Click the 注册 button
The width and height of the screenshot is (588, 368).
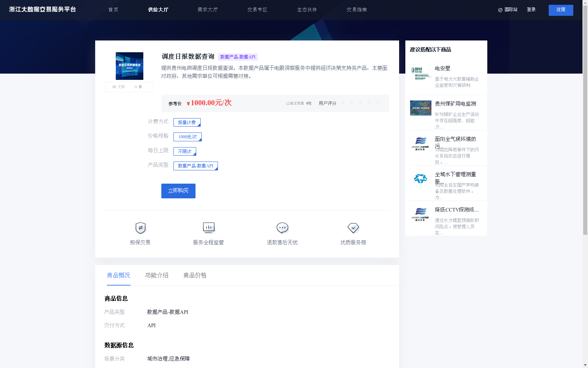coord(561,10)
